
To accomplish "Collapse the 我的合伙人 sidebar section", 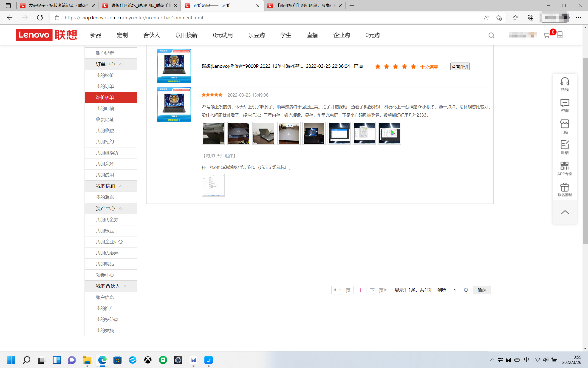I will click(125, 286).
